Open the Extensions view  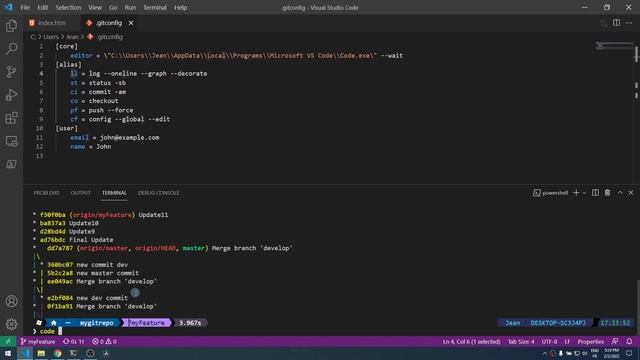pyautogui.click(x=11, y=118)
